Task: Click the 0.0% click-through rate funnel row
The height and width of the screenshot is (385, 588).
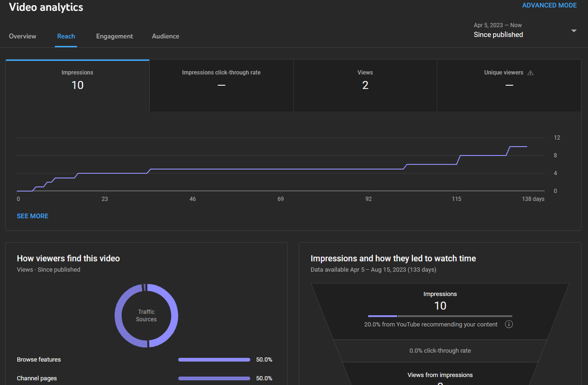Action: pyautogui.click(x=440, y=351)
